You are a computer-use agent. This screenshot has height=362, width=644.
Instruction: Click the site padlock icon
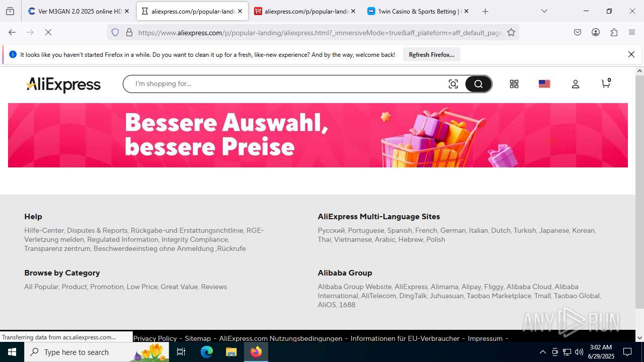129,32
